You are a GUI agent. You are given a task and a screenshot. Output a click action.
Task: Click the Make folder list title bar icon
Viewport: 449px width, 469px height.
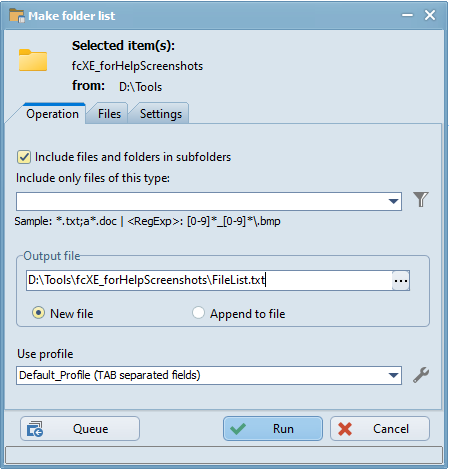point(17,15)
